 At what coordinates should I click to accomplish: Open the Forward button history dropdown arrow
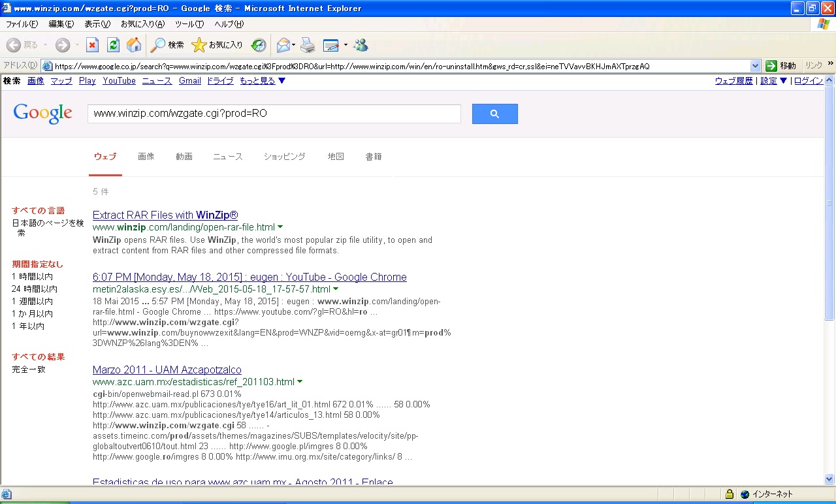(77, 45)
